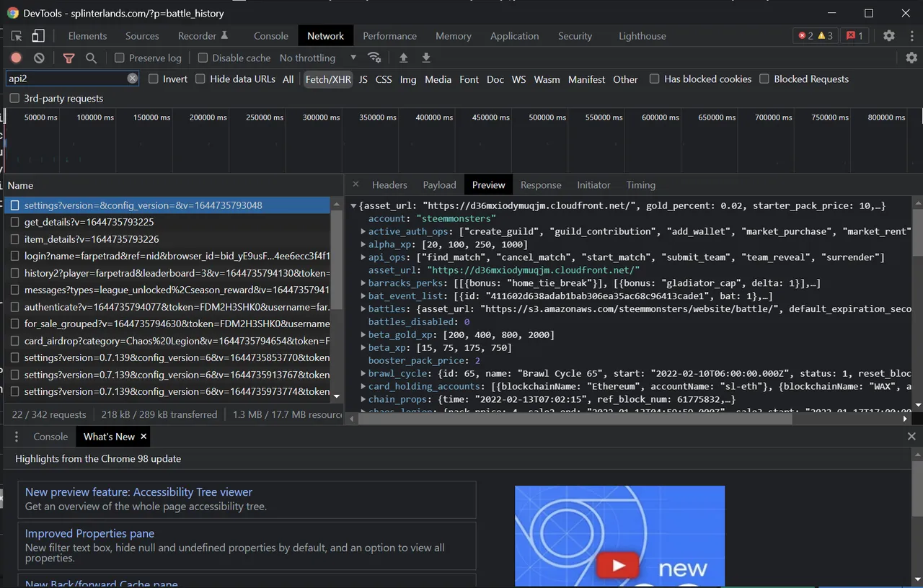Switch to the Headers tab
The width and height of the screenshot is (923, 588).
point(389,184)
